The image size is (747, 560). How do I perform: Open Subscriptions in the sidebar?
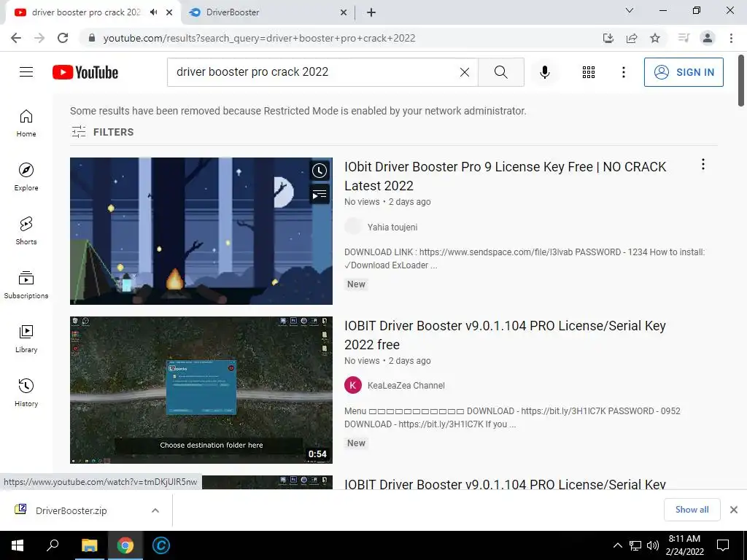(26, 285)
